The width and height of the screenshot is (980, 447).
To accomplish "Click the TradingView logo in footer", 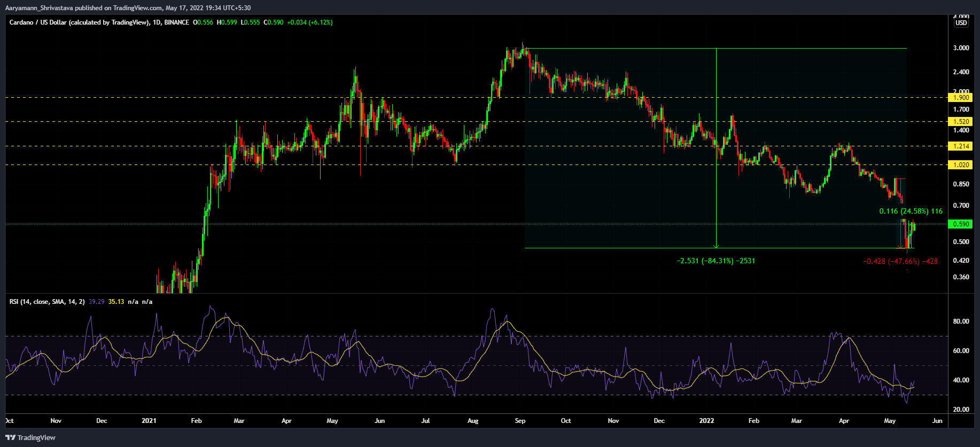I will point(30,437).
